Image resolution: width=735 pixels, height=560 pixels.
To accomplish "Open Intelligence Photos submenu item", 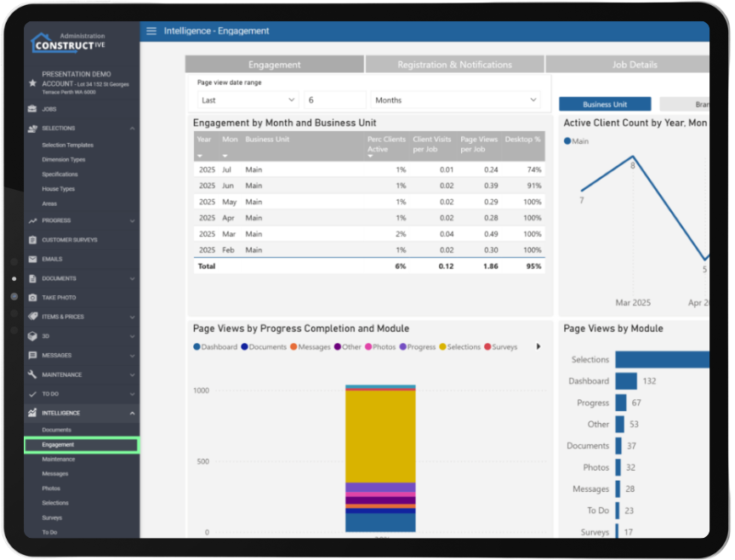I will click(51, 489).
